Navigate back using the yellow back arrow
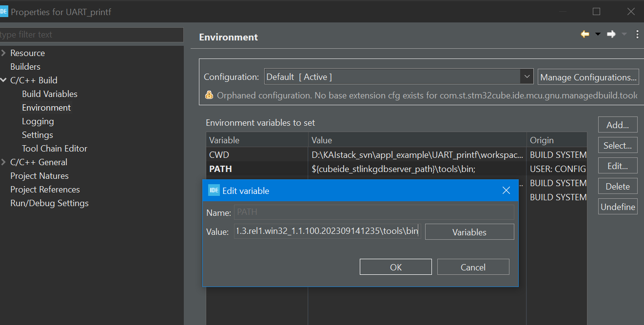The height and width of the screenshot is (325, 644). point(585,34)
